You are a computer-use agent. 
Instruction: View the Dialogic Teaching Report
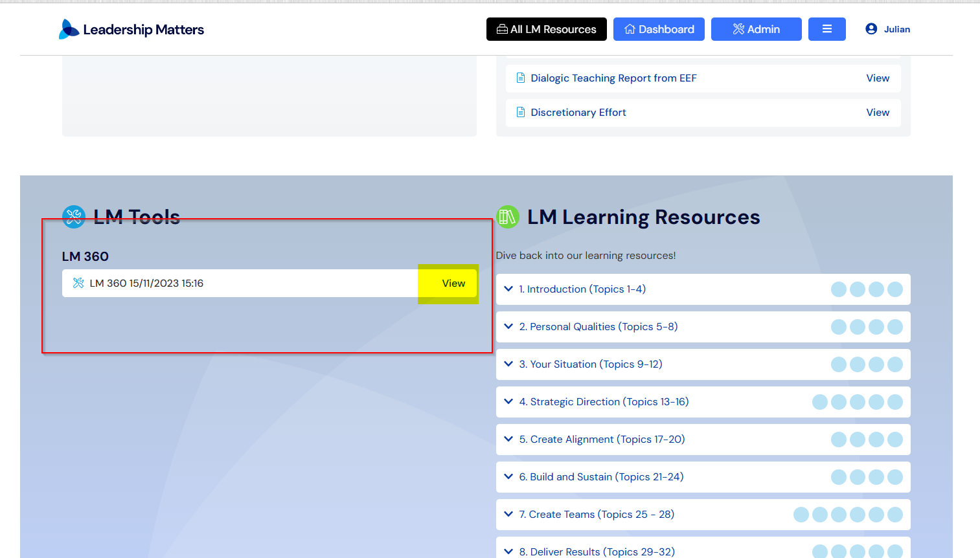click(x=878, y=78)
